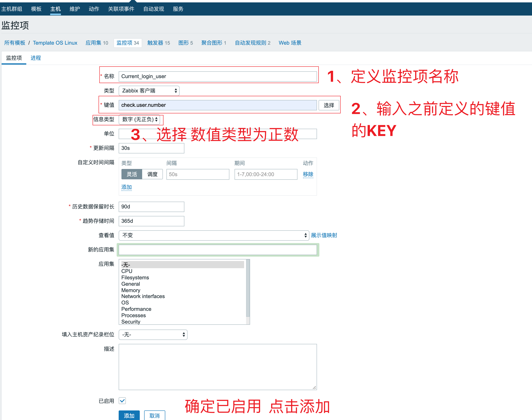Select the 灵活 interval type
532x420 pixels.
coord(132,174)
